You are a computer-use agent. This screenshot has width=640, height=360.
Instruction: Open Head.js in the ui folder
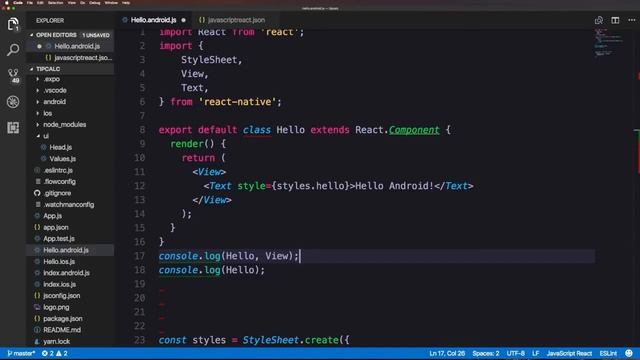60,147
